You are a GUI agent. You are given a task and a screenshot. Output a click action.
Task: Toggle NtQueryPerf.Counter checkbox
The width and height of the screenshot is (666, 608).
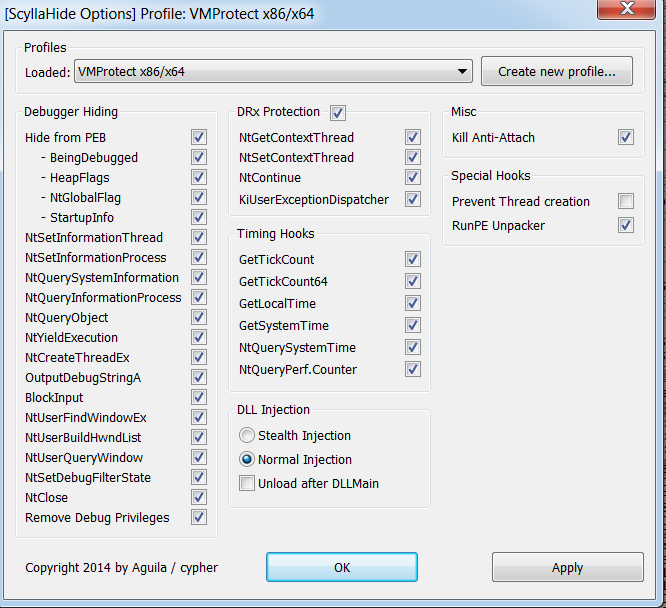point(413,369)
